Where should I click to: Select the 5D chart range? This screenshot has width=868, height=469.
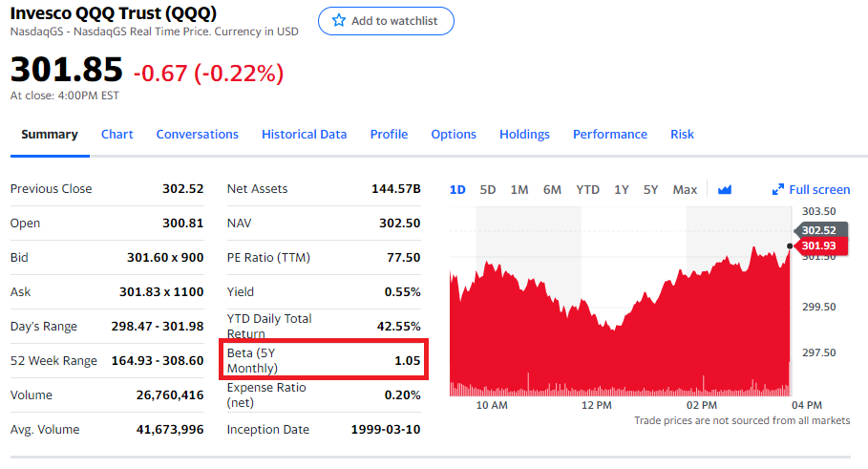point(488,190)
